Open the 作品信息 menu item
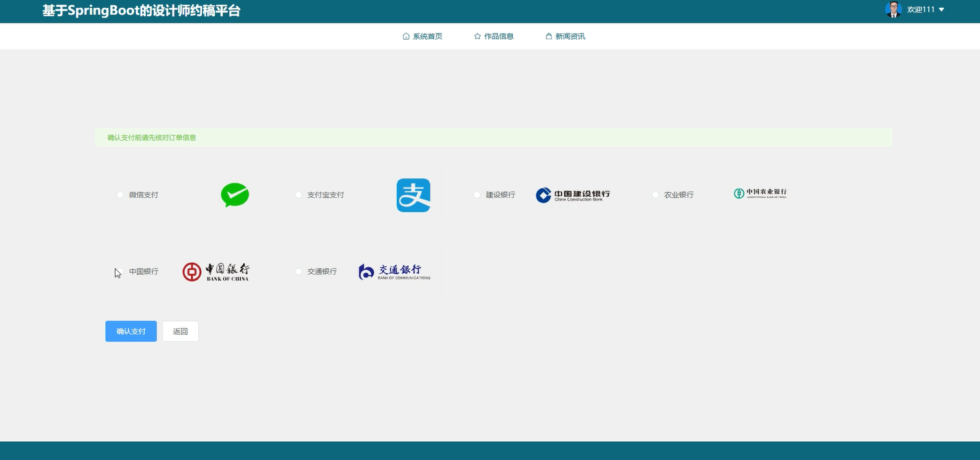Viewport: 980px width, 460px height. (494, 36)
